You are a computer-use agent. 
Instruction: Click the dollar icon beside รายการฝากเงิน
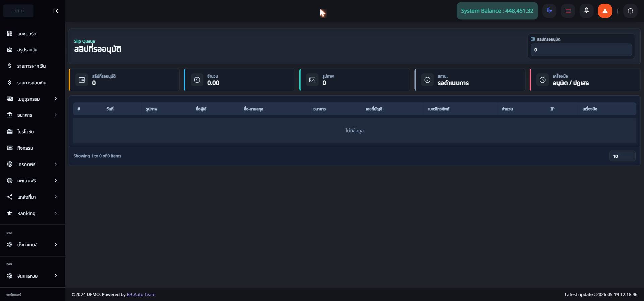tap(10, 66)
